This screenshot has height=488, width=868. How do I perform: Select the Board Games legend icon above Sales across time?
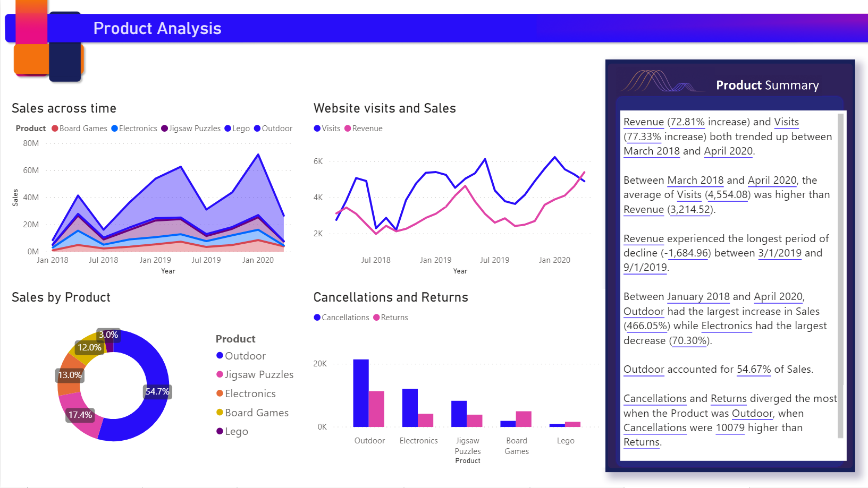coord(54,129)
